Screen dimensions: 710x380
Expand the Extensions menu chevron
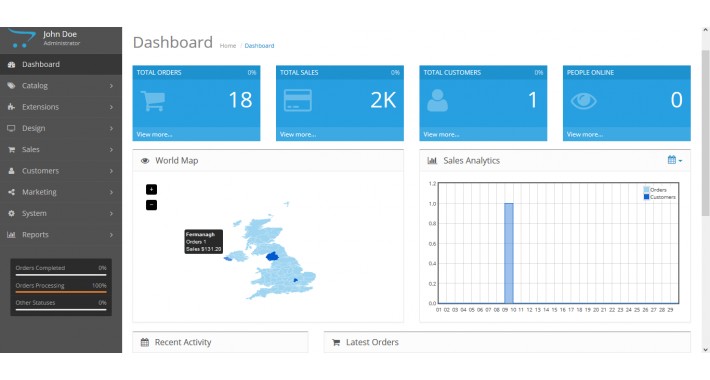click(111, 107)
